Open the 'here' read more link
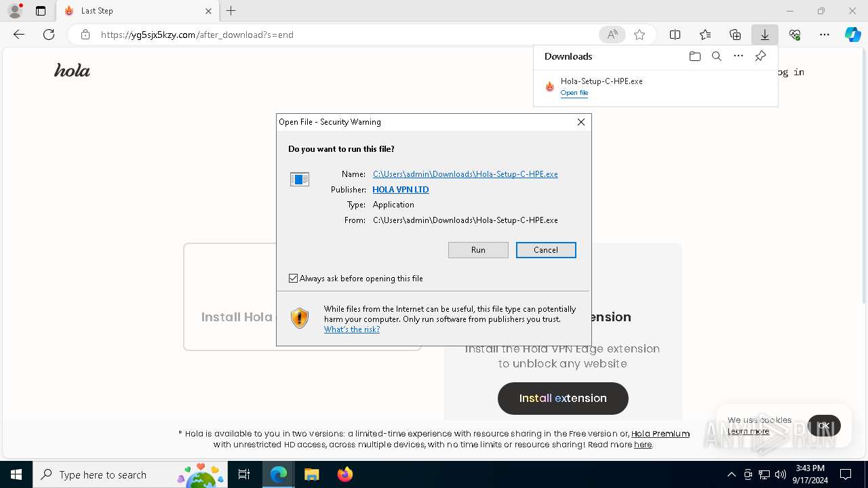The image size is (868, 488). tap(643, 445)
